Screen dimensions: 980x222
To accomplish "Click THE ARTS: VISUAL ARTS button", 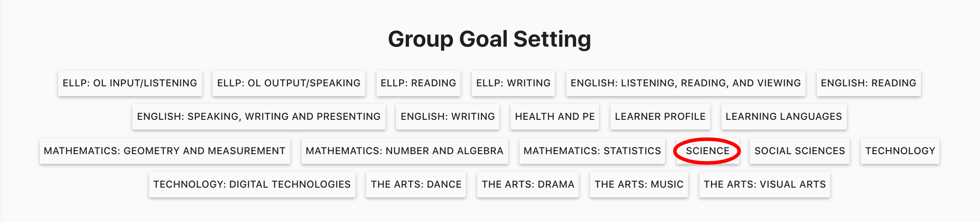I will coord(764,185).
